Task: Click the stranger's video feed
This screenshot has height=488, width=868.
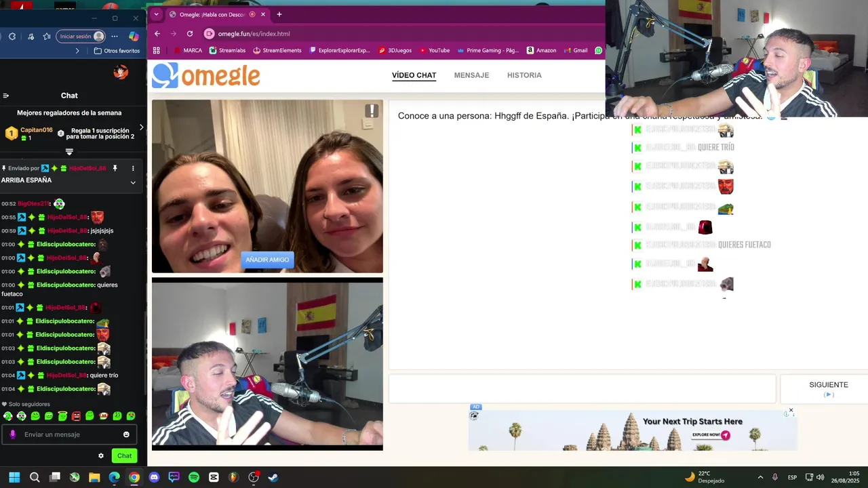Action: pyautogui.click(x=267, y=186)
